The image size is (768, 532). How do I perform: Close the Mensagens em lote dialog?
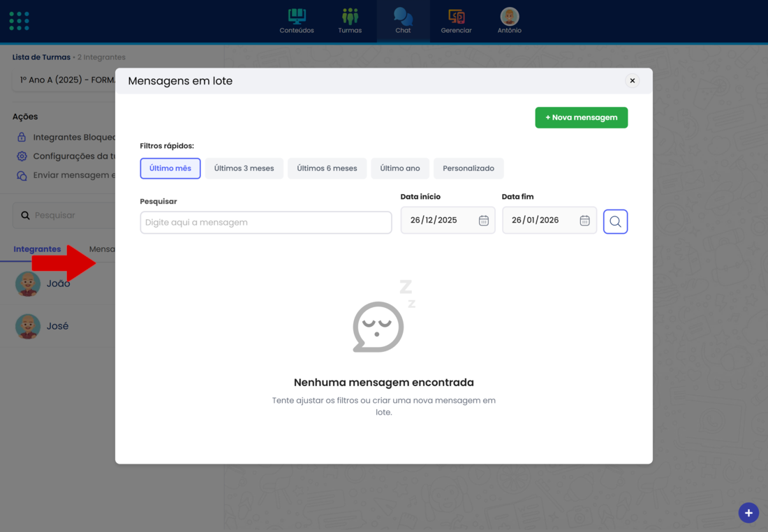[x=632, y=81]
